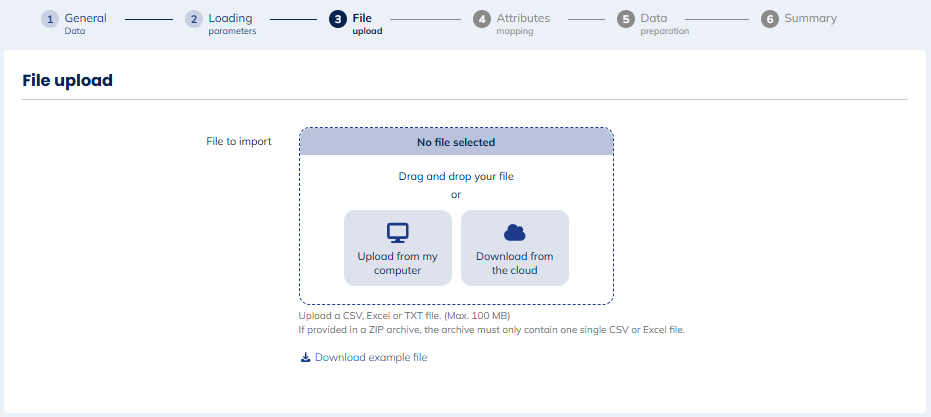Click the computer monitor icon
The height and width of the screenshot is (417, 931).
tap(398, 233)
